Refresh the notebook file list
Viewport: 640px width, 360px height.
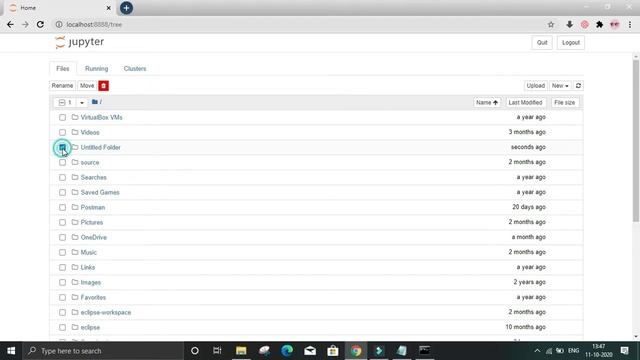coord(578,86)
